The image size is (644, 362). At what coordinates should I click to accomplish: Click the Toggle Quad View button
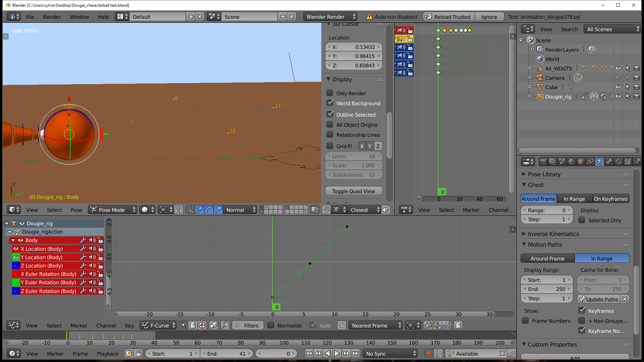(x=354, y=191)
